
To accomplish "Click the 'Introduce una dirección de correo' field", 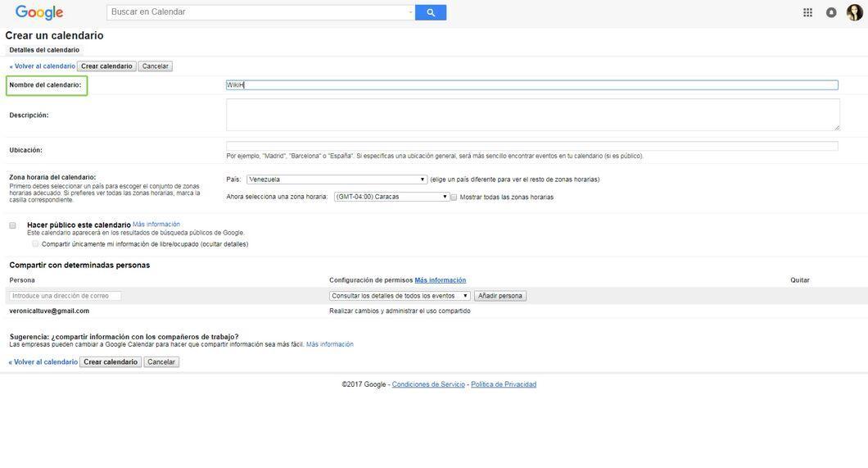I will point(65,296).
